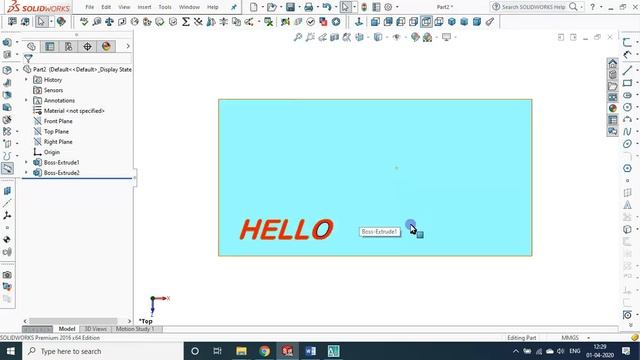Open Appearances color ball in task pane

[x=613, y=108]
